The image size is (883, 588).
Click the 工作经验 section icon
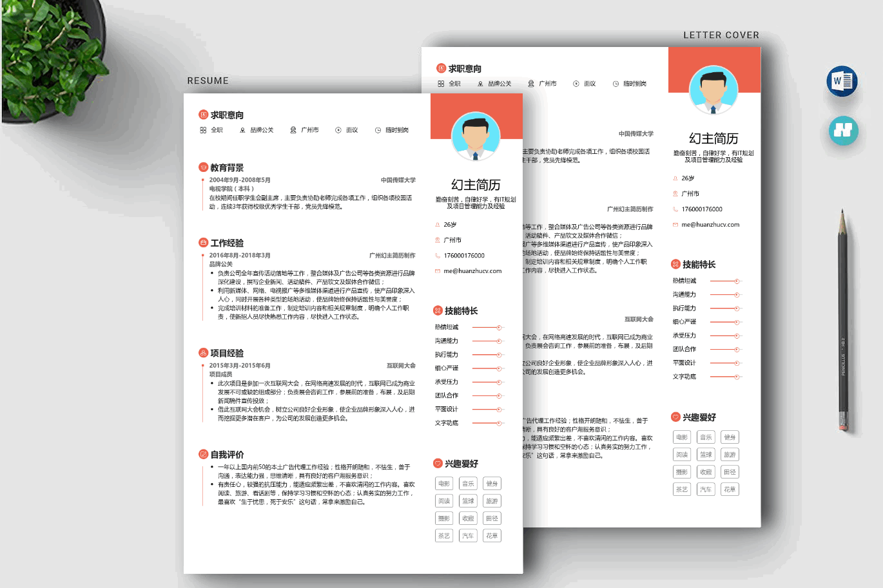pos(203,243)
